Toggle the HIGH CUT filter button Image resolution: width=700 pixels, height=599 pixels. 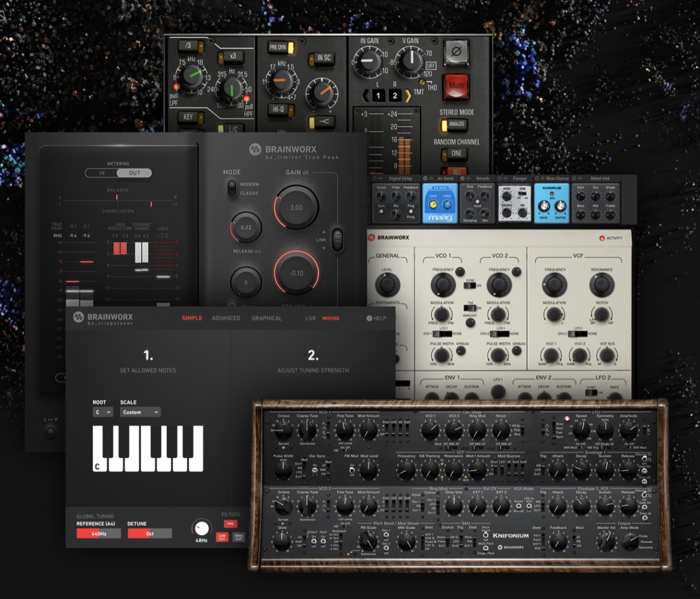click(x=238, y=537)
